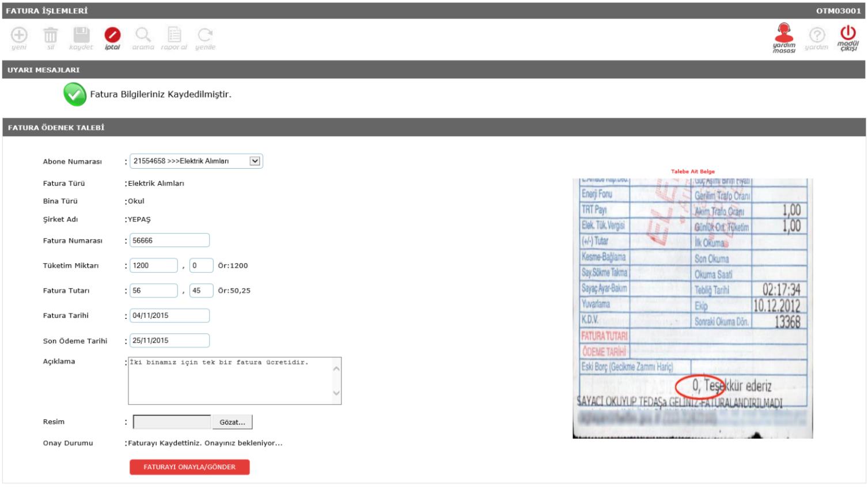Click the Tüketim Miktarı field showing 1200
The width and height of the screenshot is (868, 487).
[154, 265]
